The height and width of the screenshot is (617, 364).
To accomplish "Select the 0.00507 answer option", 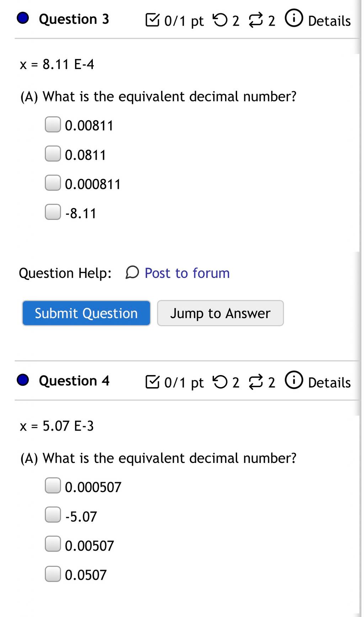I will tap(53, 544).
